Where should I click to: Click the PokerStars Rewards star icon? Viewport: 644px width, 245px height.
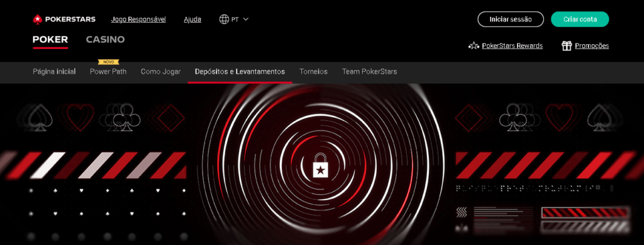[x=474, y=45]
